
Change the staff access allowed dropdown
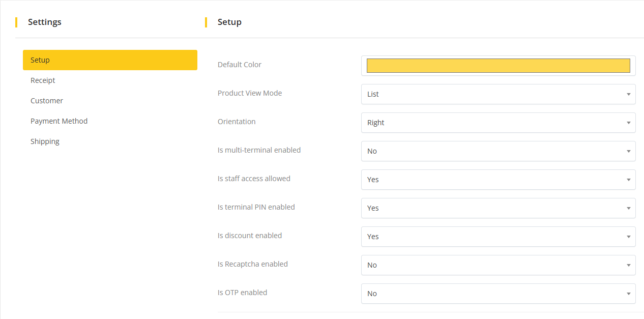498,180
